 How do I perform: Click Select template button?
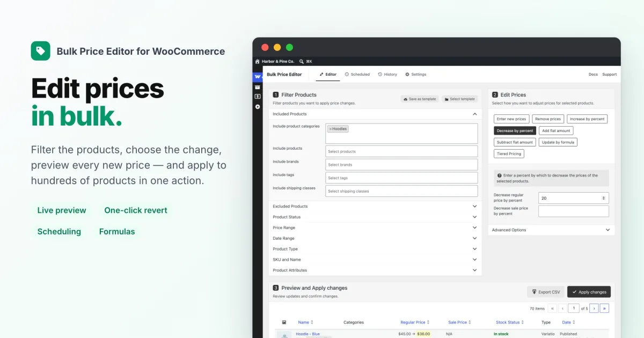pyautogui.click(x=460, y=99)
